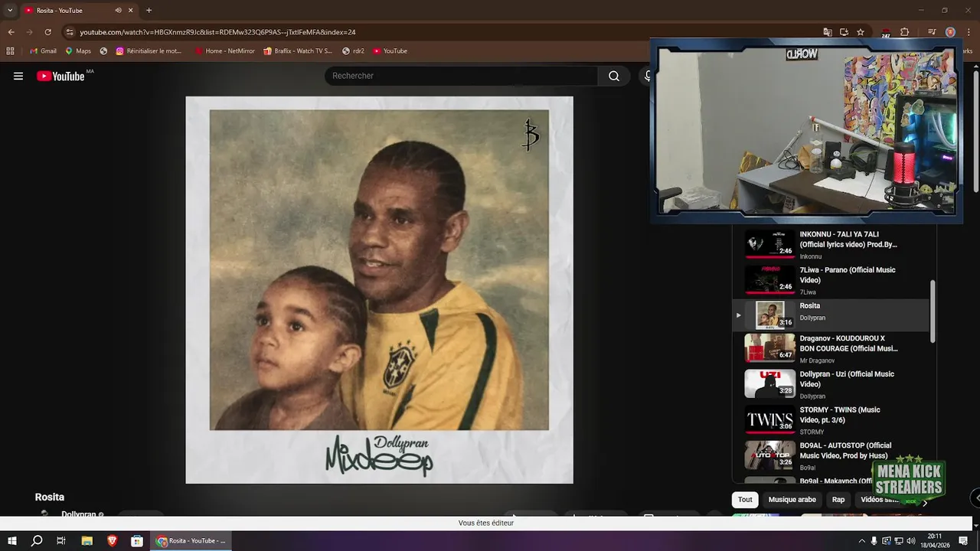Switch to Rosita - YouTube Chrome taskbar button
The width and height of the screenshot is (980, 551).
(191, 541)
